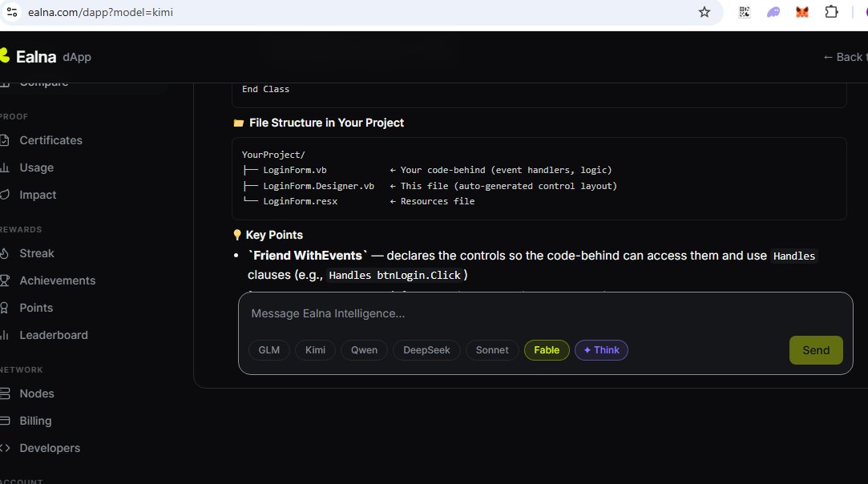The width and height of the screenshot is (868, 484).
Task: Open the Impact page
Action: point(38,195)
